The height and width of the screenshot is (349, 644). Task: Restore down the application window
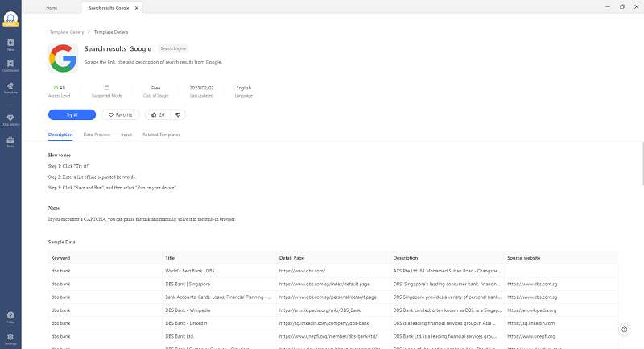tap(622, 7)
